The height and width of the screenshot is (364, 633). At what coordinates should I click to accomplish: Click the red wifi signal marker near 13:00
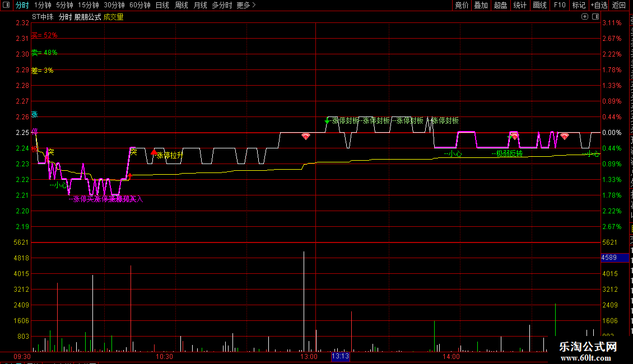pos(306,137)
